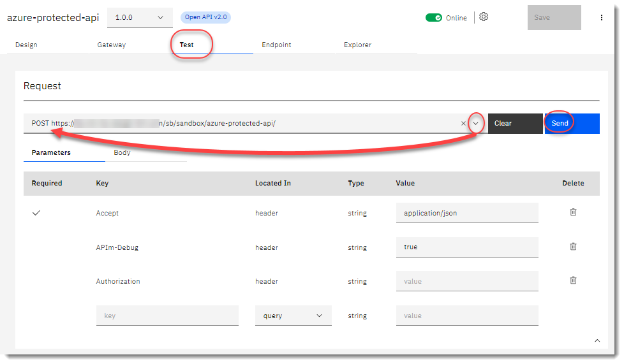Collapse the Request panel with bottom chevron
624x364 pixels.
pos(597,340)
